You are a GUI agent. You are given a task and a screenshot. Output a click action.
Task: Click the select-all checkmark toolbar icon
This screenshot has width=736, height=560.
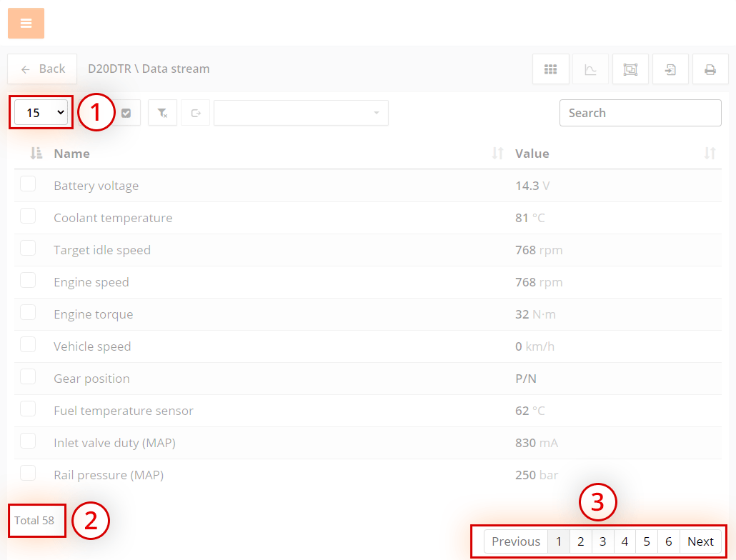(126, 113)
